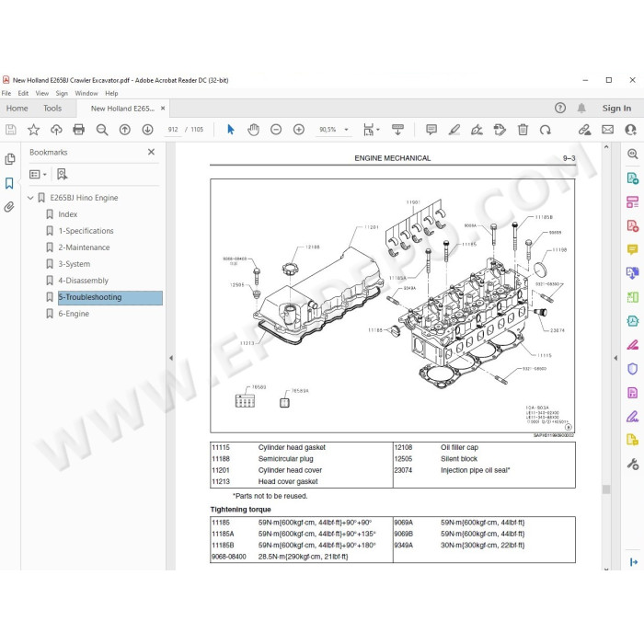The image size is (644, 644).
Task: Open notifications bell
Action: pyautogui.click(x=581, y=108)
